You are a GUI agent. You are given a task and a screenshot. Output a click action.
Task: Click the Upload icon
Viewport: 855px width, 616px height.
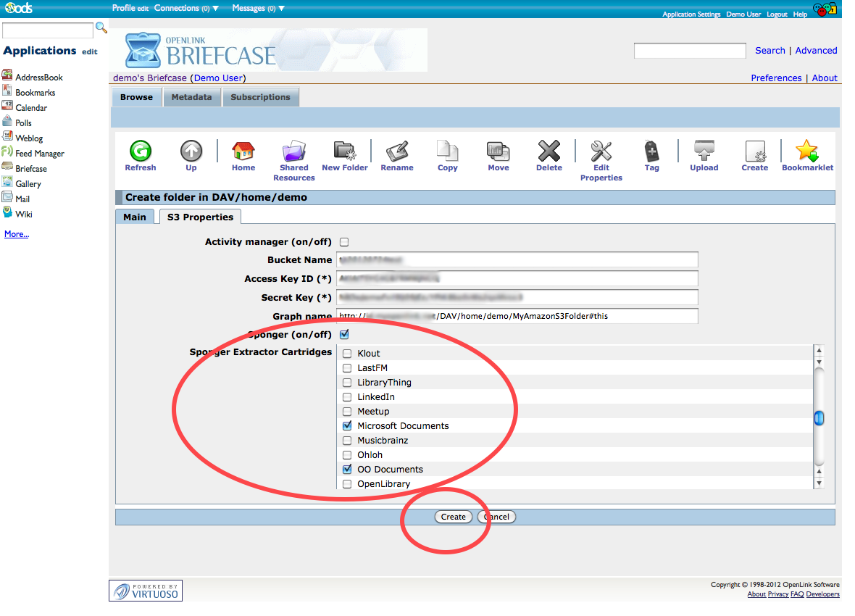coord(704,151)
